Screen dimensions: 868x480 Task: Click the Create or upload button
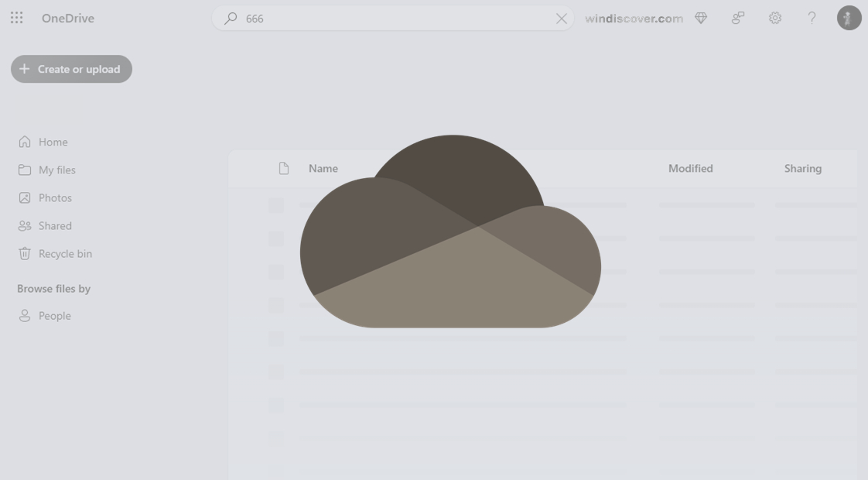[x=71, y=69]
